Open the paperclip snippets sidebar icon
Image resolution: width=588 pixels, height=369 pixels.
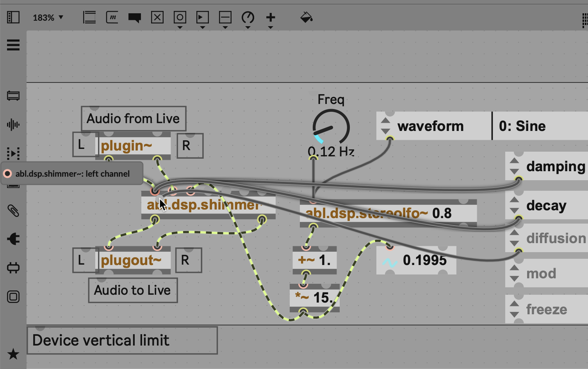coord(13,211)
